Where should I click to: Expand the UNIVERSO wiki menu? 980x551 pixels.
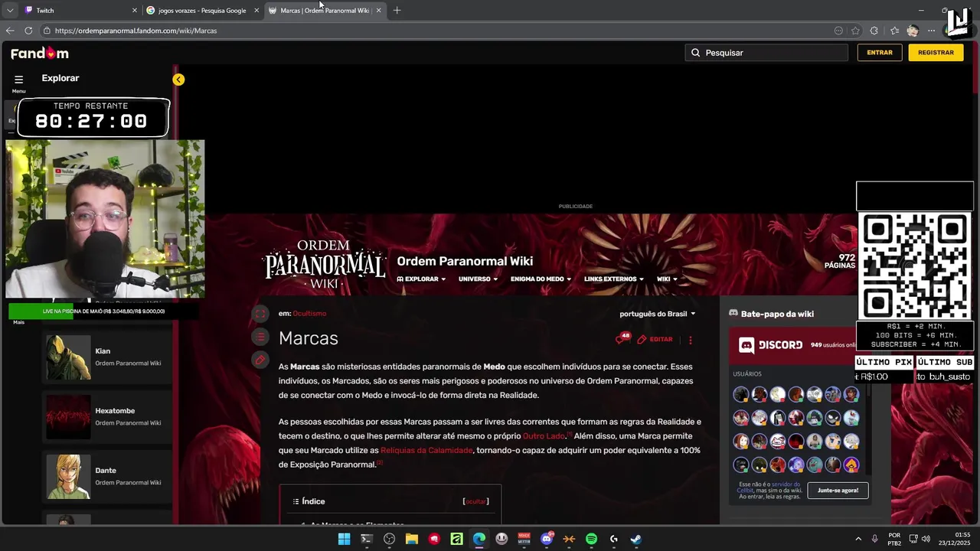(x=478, y=279)
